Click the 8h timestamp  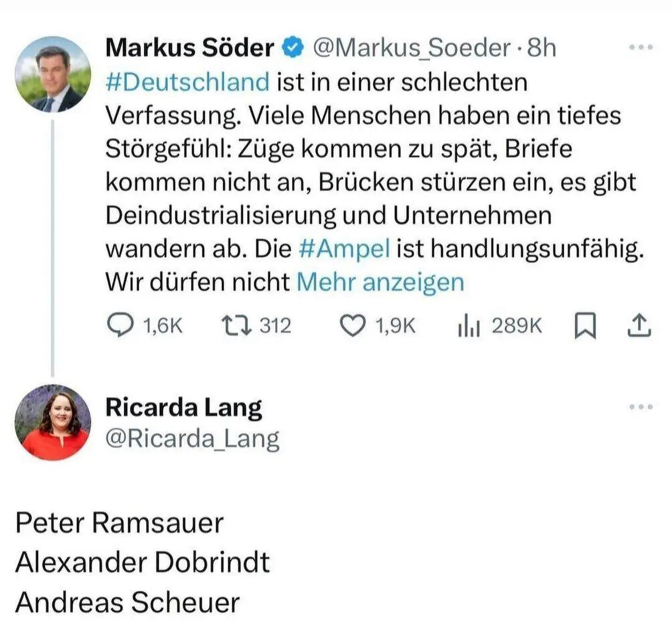[541, 47]
